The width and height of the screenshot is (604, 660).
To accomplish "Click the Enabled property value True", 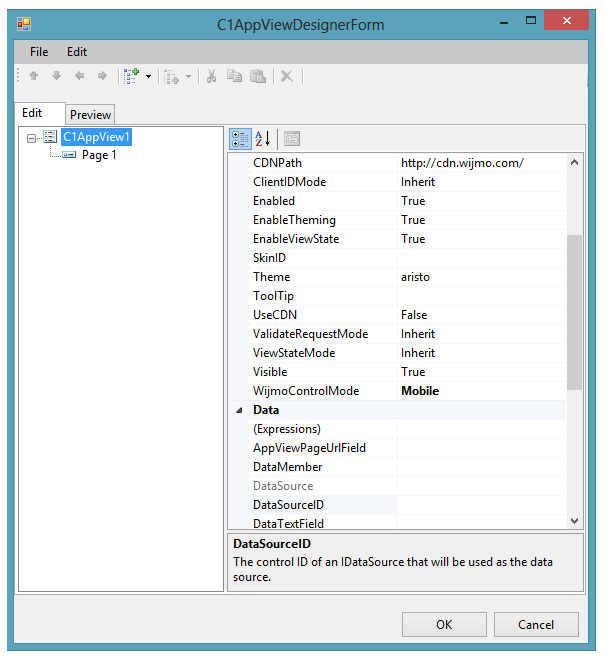I will click(x=482, y=201).
